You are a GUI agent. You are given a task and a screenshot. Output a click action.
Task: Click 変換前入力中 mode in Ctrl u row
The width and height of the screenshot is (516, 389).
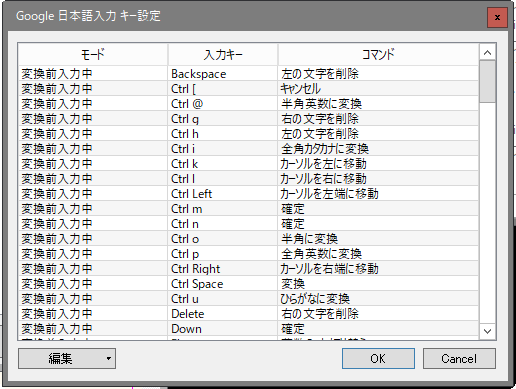click(93, 299)
